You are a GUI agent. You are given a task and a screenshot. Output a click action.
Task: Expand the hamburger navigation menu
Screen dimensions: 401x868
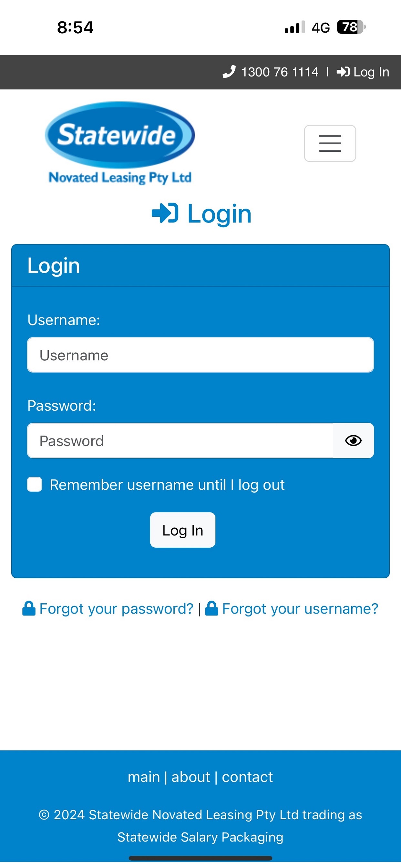[330, 144]
